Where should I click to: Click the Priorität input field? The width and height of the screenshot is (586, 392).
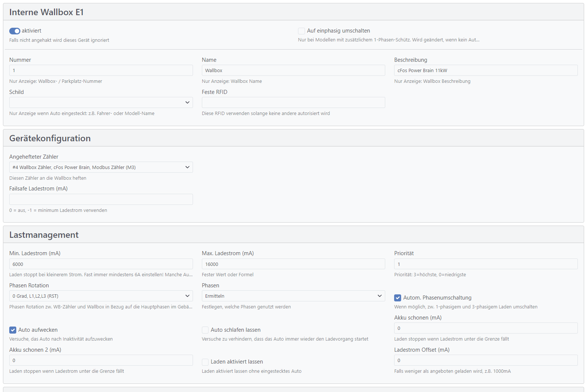click(485, 264)
